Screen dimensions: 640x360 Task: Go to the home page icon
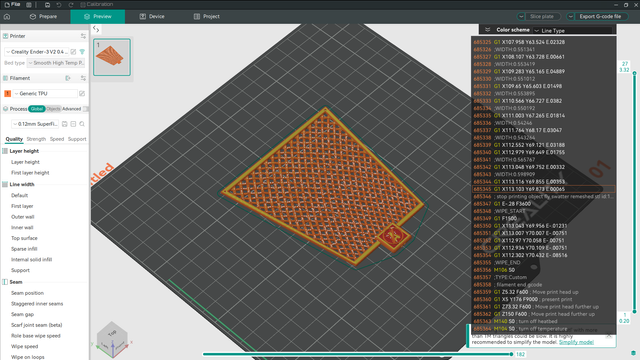(x=7, y=17)
